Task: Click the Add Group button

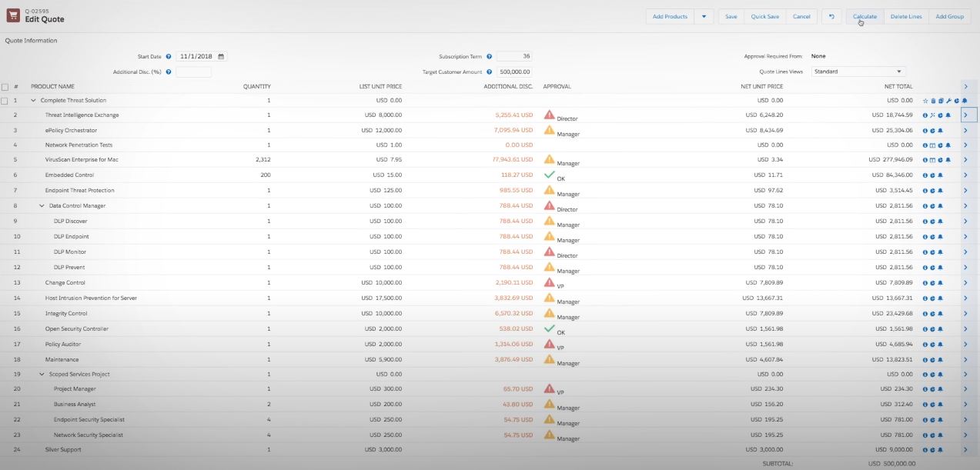Action: tap(950, 16)
